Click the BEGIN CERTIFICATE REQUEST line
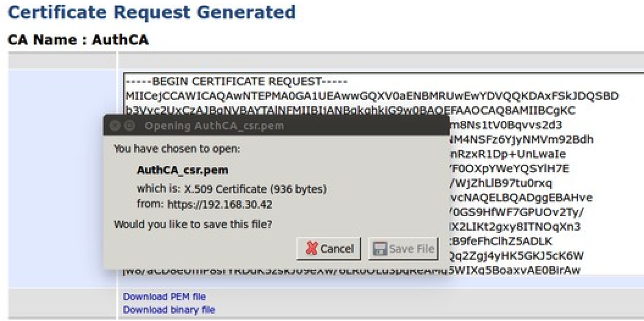The height and width of the screenshot is (321, 644). tap(237, 82)
